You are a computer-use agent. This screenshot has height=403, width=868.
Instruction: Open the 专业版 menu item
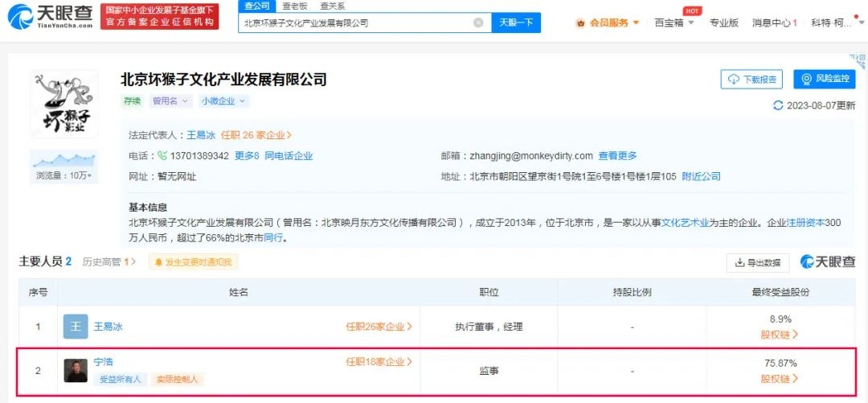tap(724, 23)
